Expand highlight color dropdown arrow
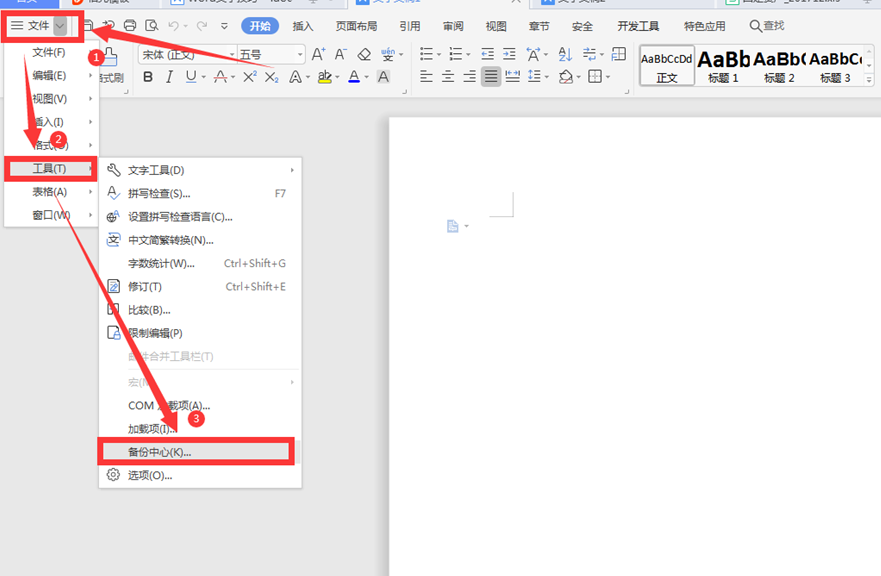 (x=337, y=78)
